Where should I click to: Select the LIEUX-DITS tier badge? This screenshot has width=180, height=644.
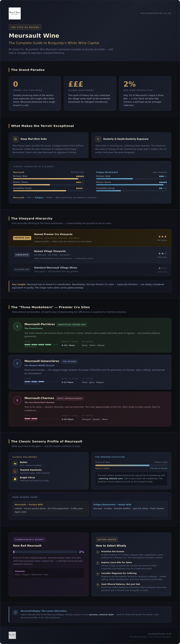point(22,255)
